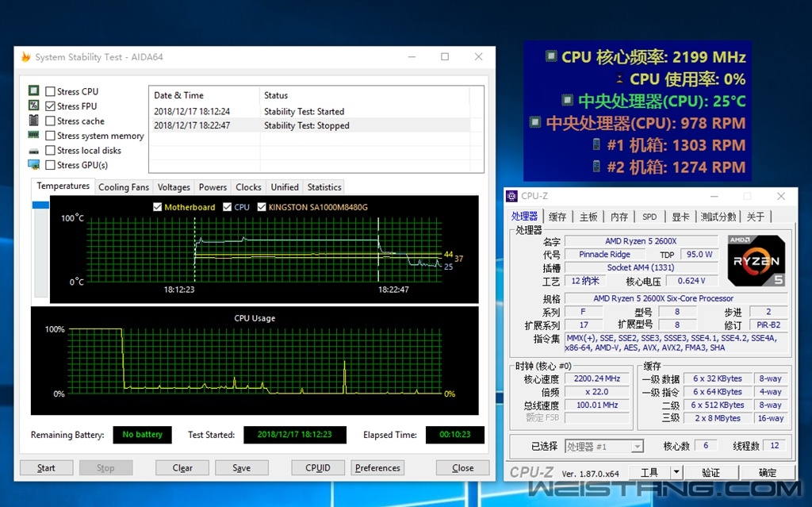
Task: Click the Test Started timestamp field
Action: pyautogui.click(x=295, y=435)
